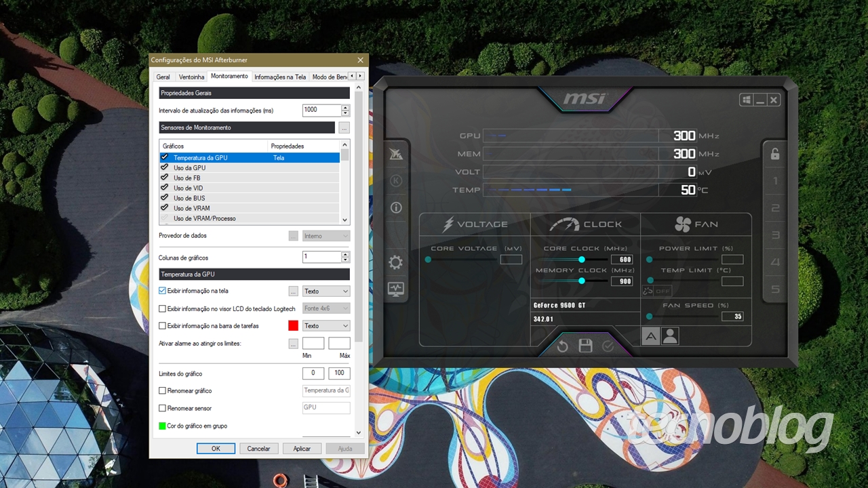Open the Texto dropdown for tela information
The image size is (868, 488).
point(326,291)
